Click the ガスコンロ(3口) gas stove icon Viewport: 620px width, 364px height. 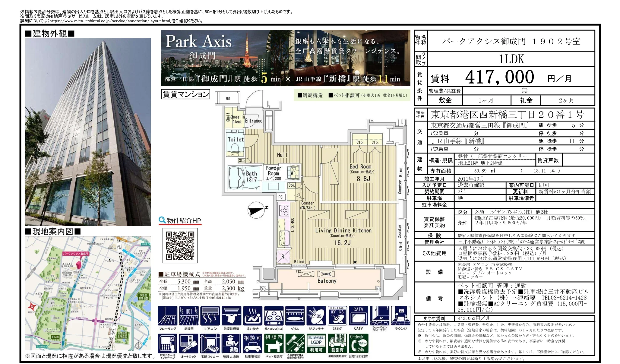[274, 316]
